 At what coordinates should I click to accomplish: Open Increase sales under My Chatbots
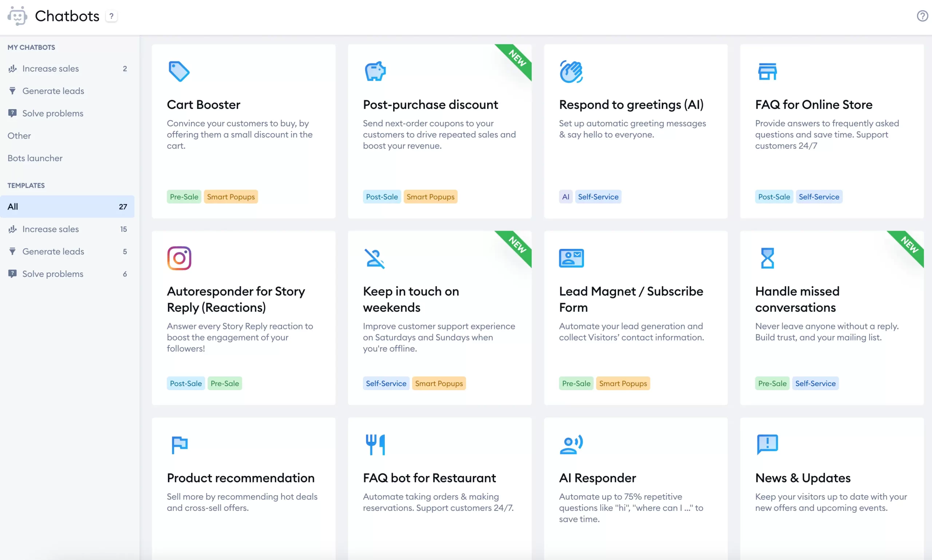tap(51, 68)
